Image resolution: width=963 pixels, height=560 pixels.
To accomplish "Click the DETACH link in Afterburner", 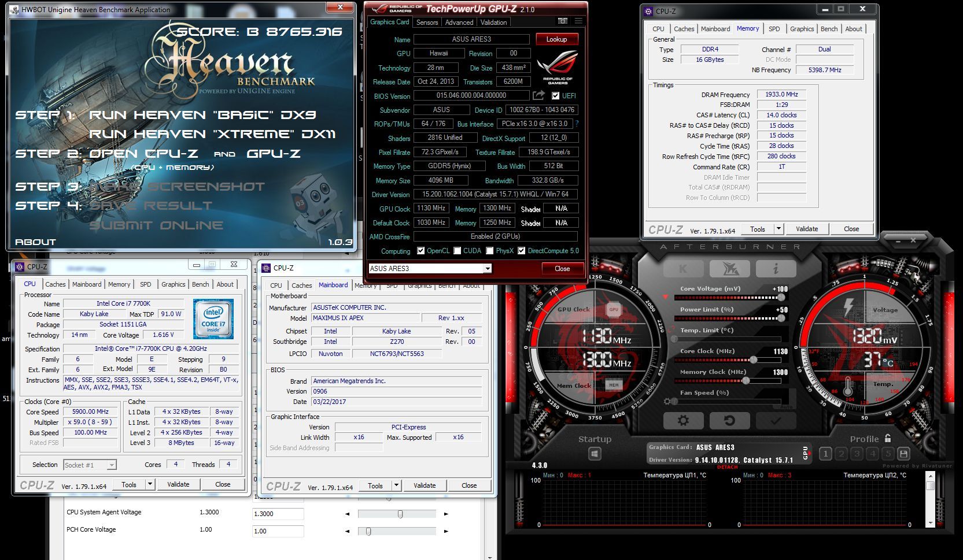I will pos(727,467).
